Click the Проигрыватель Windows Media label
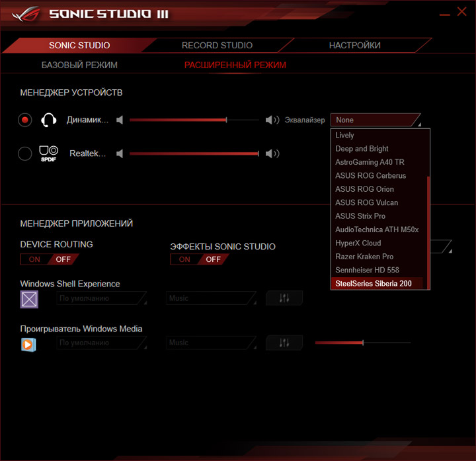Viewport: 476px width, 461px height. point(81,329)
